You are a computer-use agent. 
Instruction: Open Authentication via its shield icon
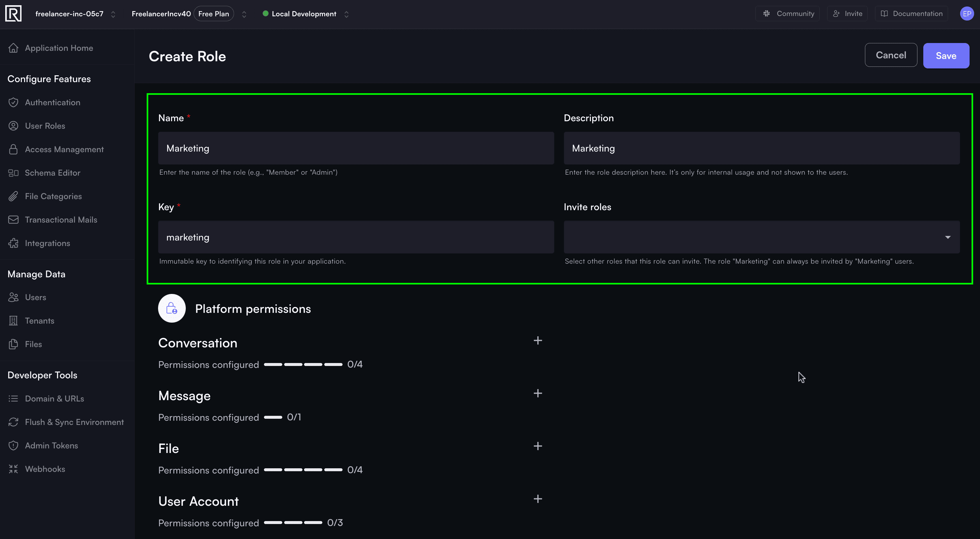pos(13,102)
